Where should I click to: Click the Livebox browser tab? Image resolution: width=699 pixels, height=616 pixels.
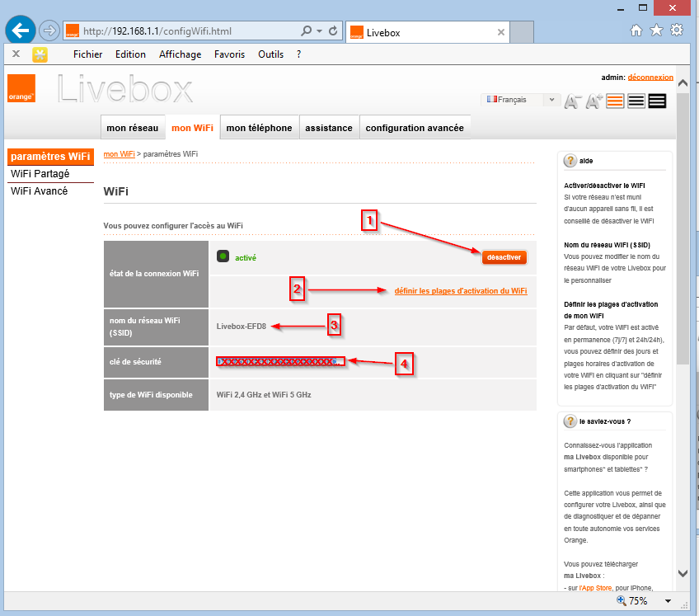point(428,32)
